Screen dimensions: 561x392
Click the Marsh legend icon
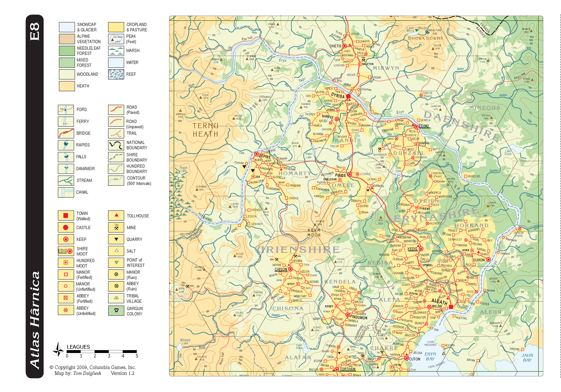(x=116, y=51)
